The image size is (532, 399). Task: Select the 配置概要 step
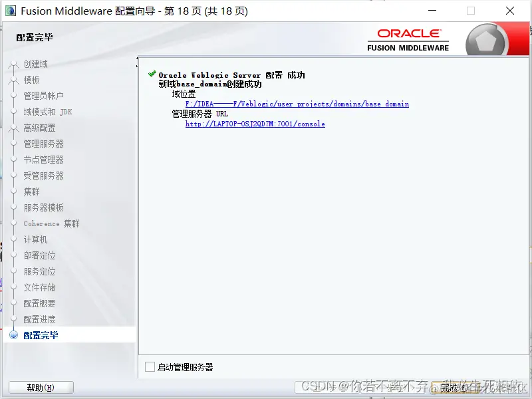[39, 303]
